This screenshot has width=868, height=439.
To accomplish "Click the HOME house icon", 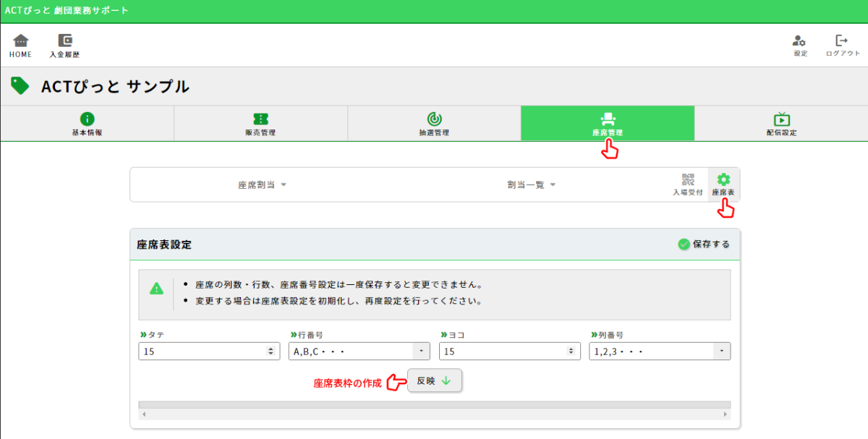I will point(20,41).
